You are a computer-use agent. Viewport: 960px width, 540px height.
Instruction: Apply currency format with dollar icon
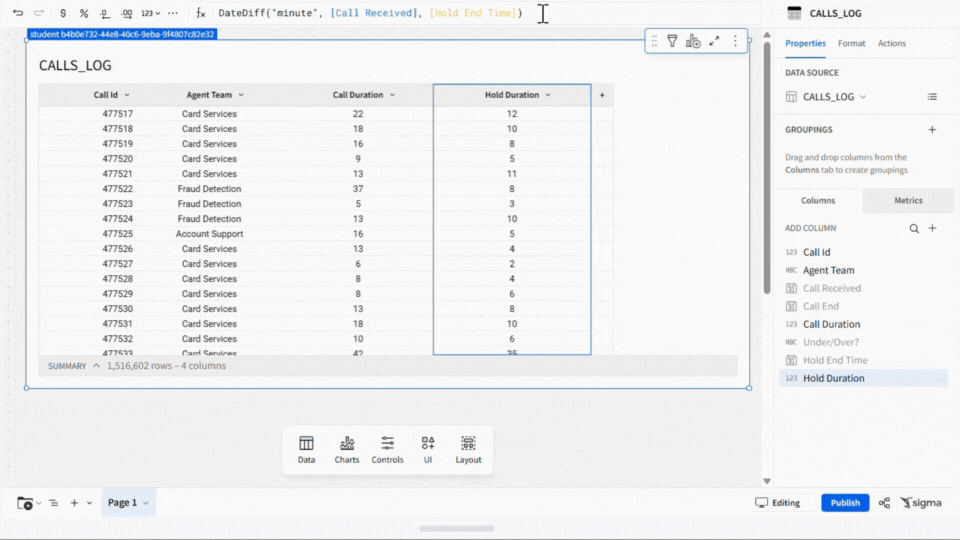point(63,13)
